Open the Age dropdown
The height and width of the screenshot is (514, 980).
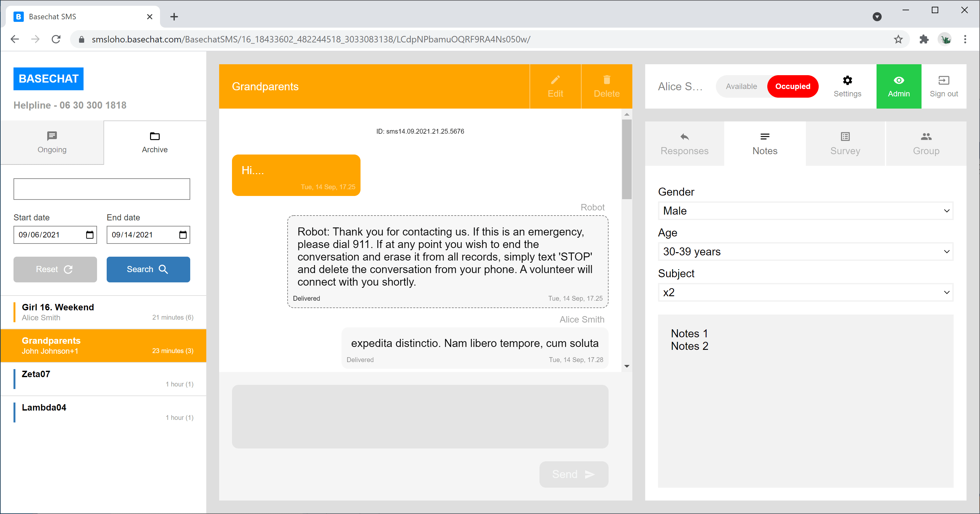pos(805,252)
